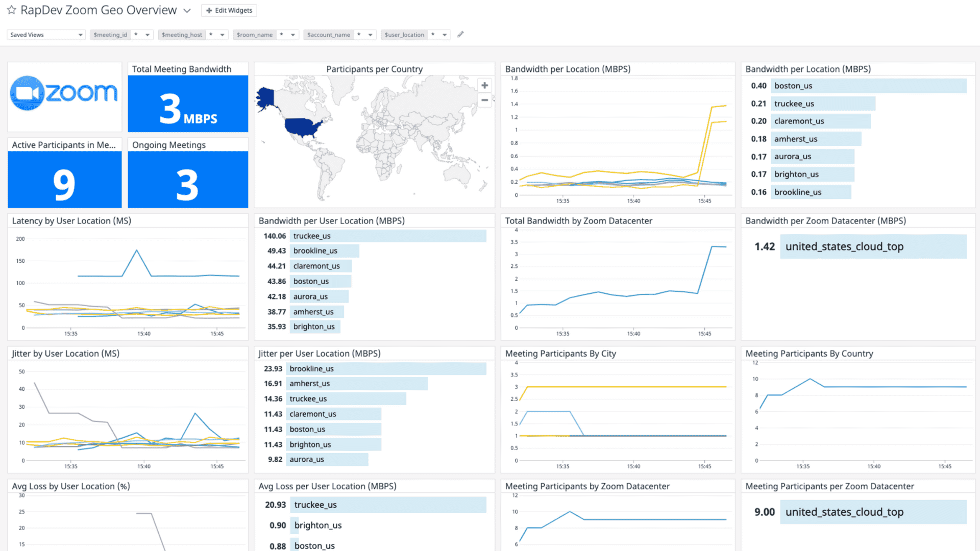Click Meeting Participants By City title
Image resolution: width=980 pixels, height=551 pixels.
[560, 354]
